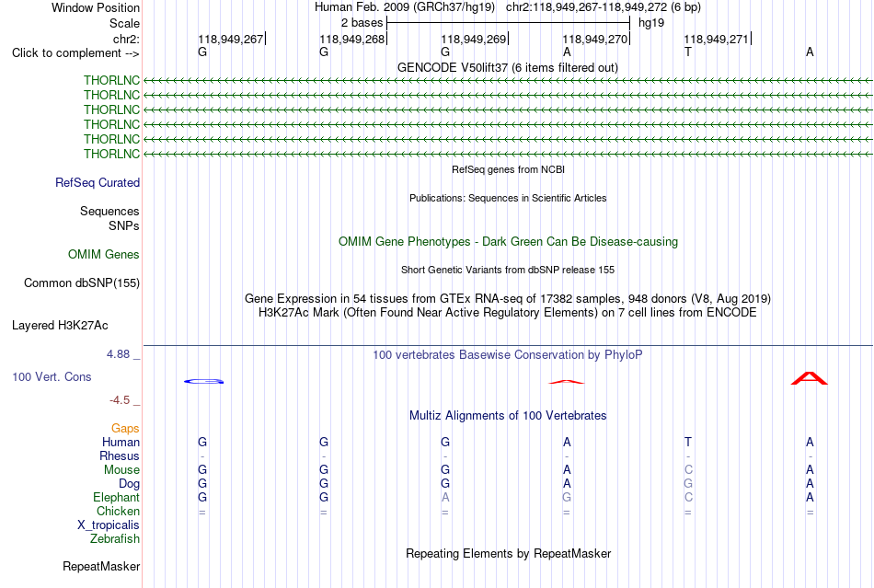Open the GTEx Gene Expression track title
The width and height of the screenshot is (874, 588).
[x=508, y=299]
